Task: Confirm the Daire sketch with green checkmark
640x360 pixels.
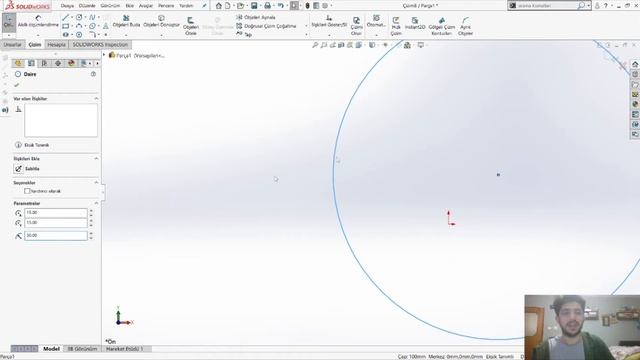Action: 17,85
